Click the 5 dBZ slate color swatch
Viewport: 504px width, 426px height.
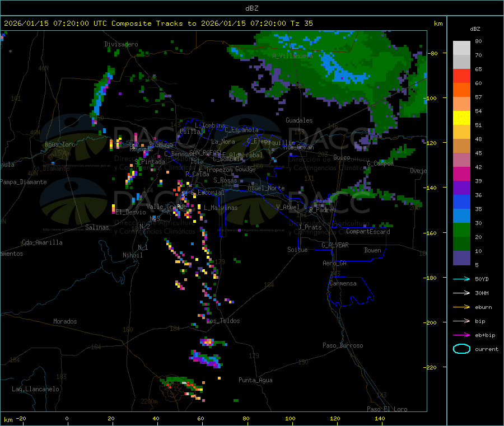pos(461,258)
